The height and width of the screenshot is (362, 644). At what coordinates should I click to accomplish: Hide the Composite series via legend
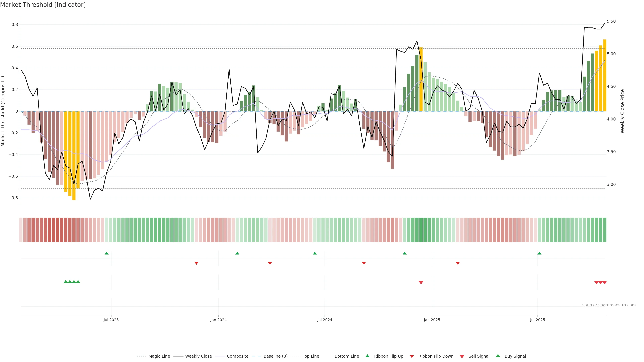(x=237, y=356)
